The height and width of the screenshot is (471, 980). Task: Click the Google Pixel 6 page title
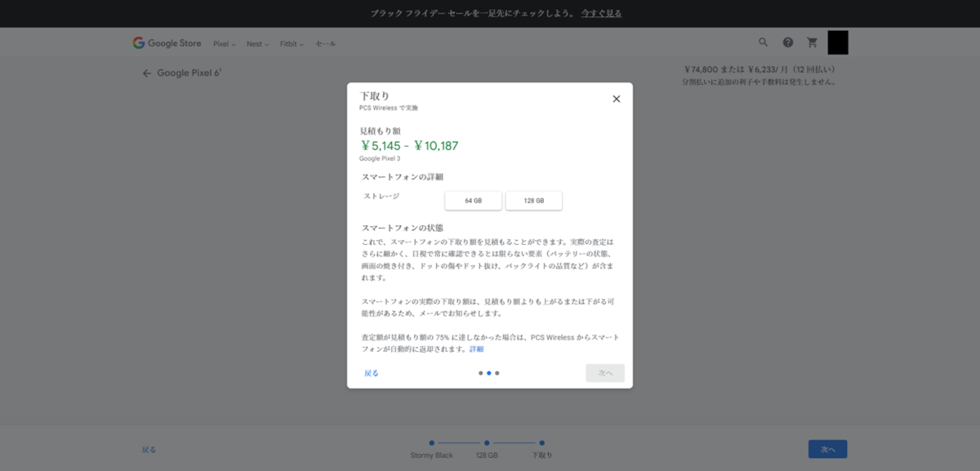click(x=189, y=73)
